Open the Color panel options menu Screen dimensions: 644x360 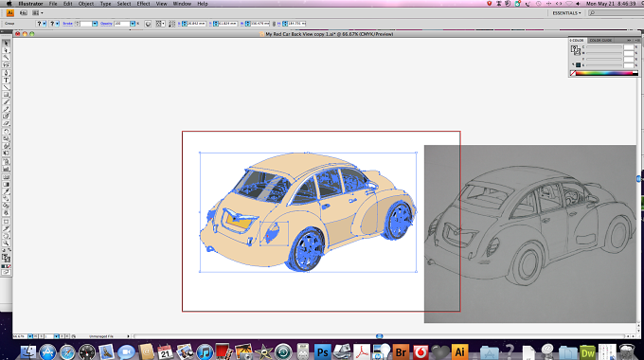[x=637, y=41]
